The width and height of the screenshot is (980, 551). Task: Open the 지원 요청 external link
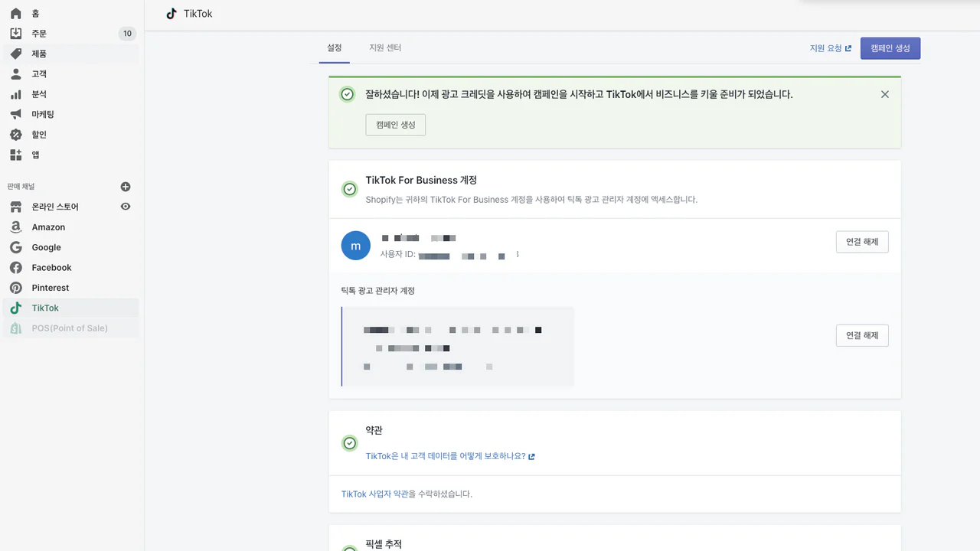[x=831, y=48]
